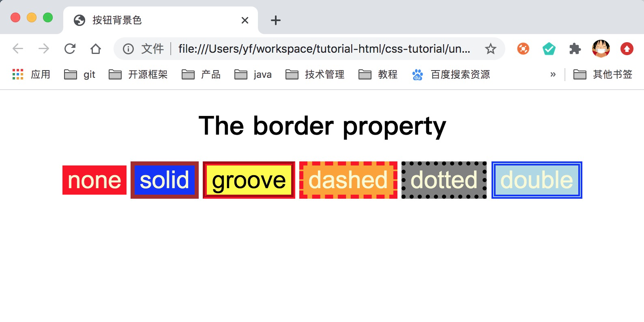The width and height of the screenshot is (644, 322).
Task: Open the Extensions puzzle icon
Action: pos(575,49)
